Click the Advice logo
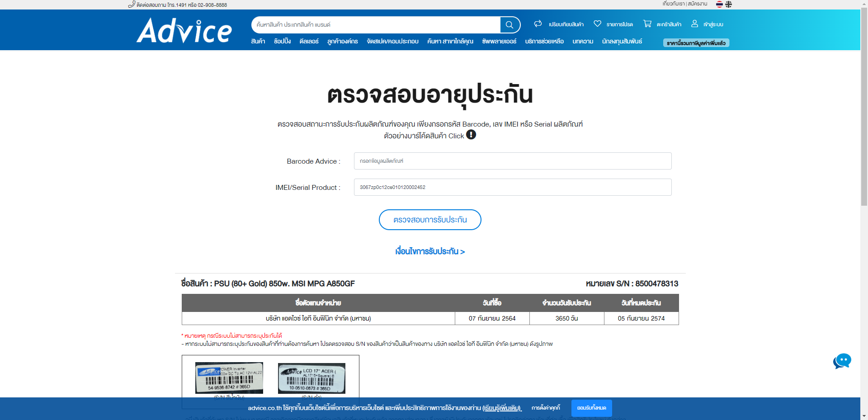Viewport: 868px width, 420px height. click(184, 30)
